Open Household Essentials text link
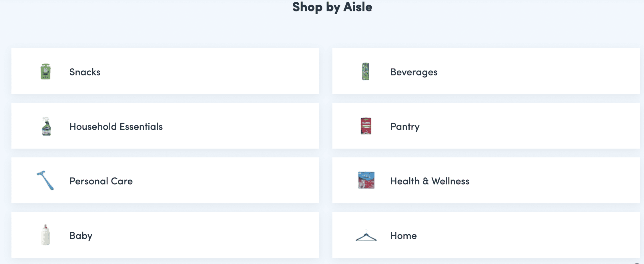 tap(116, 127)
